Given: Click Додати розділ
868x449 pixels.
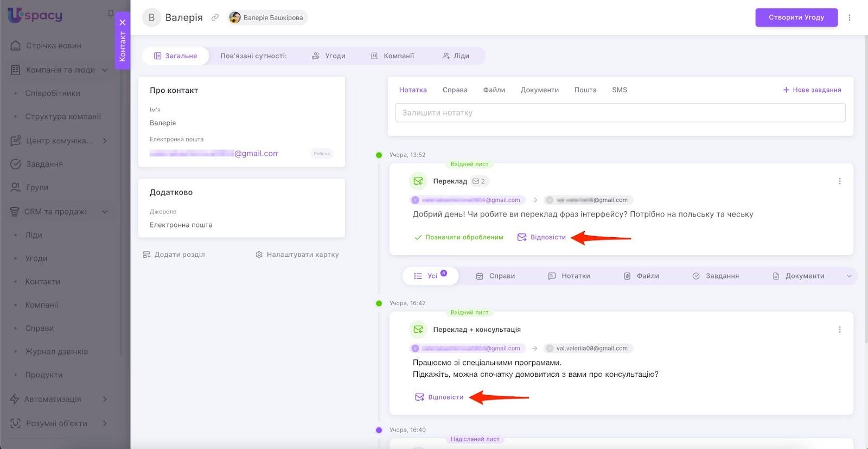Looking at the screenshot, I should point(174,255).
